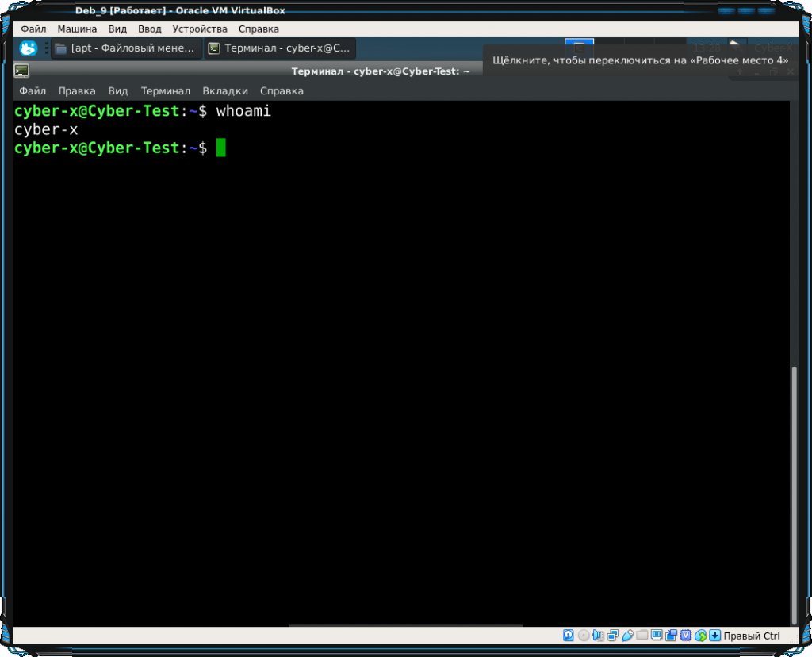This screenshot has height=657, width=812.
Task: Open the terminal window menu icon in title bar
Action: pos(21,71)
